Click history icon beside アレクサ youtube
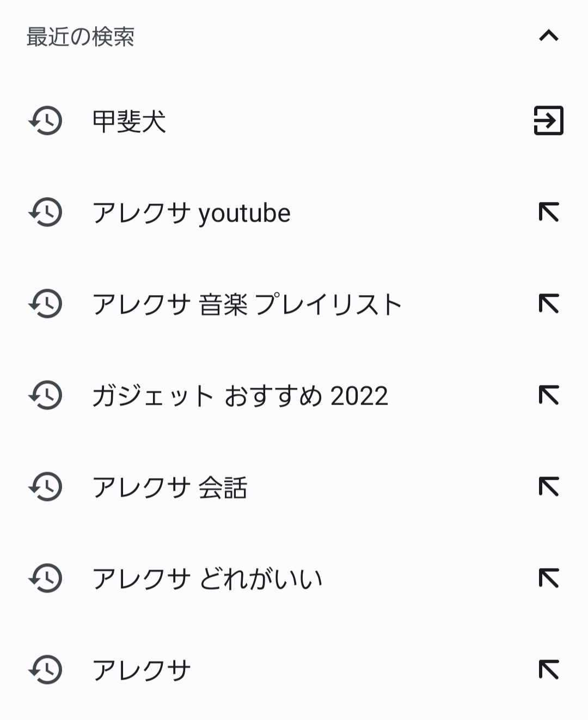This screenshot has width=588, height=720. [x=46, y=212]
